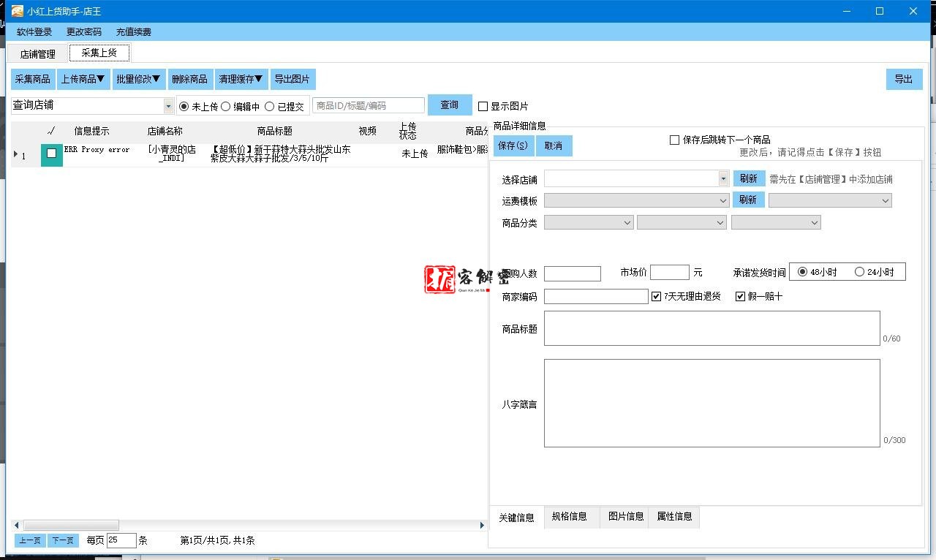
Task: Click the 视频 column header
Action: coord(368,132)
